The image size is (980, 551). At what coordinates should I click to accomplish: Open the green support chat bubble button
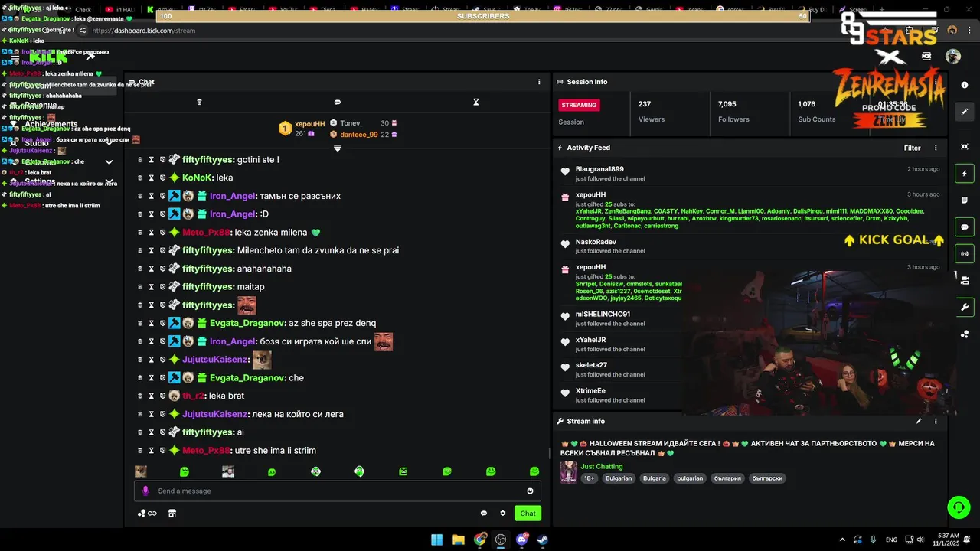tap(958, 507)
